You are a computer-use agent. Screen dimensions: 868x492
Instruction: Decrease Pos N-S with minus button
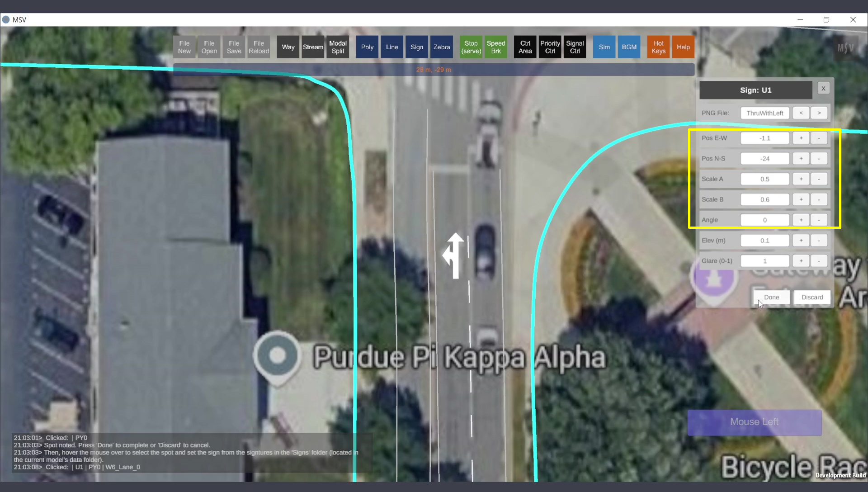pyautogui.click(x=819, y=159)
